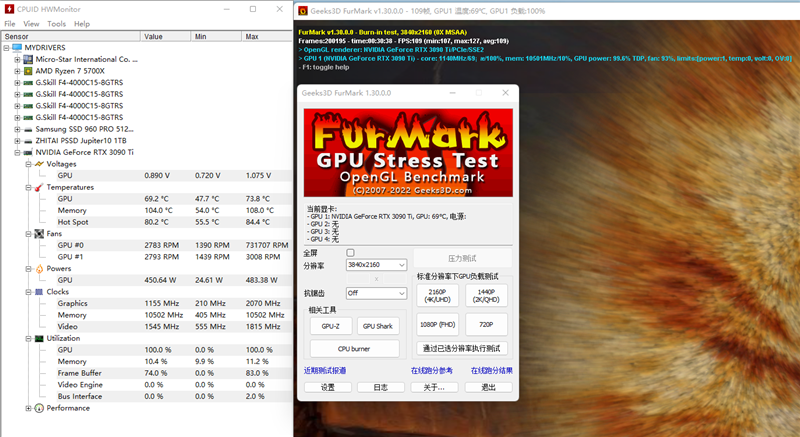Click the Clocks icon in sensor tree

click(39, 292)
